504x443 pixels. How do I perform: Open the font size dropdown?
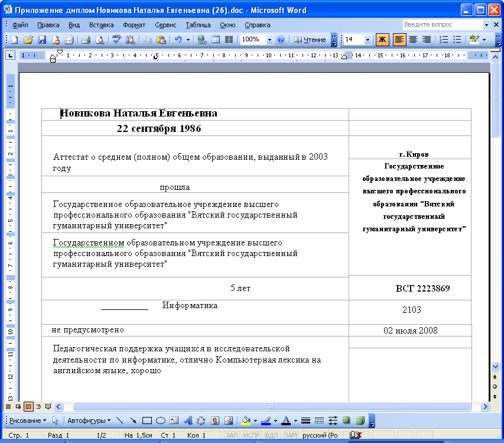[x=368, y=40]
